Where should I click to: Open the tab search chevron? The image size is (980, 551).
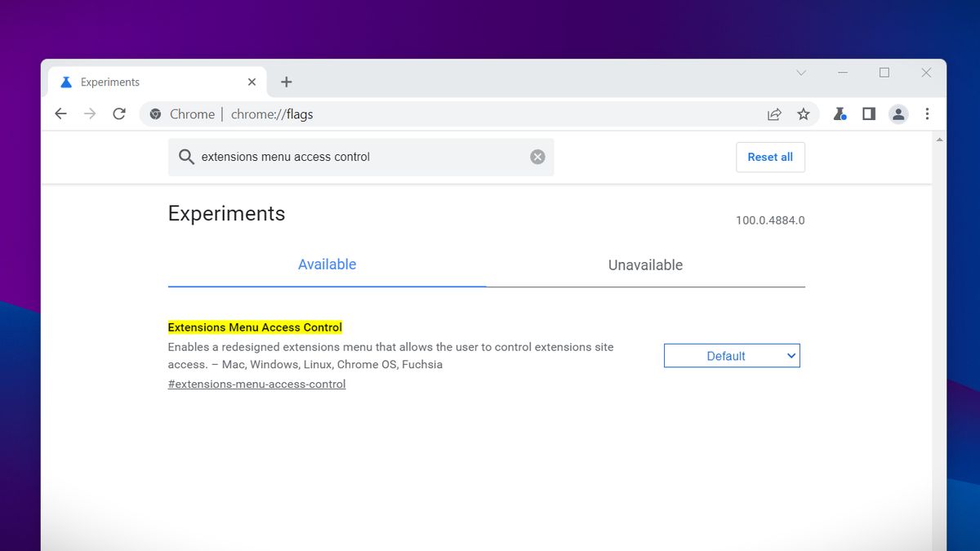[801, 73]
